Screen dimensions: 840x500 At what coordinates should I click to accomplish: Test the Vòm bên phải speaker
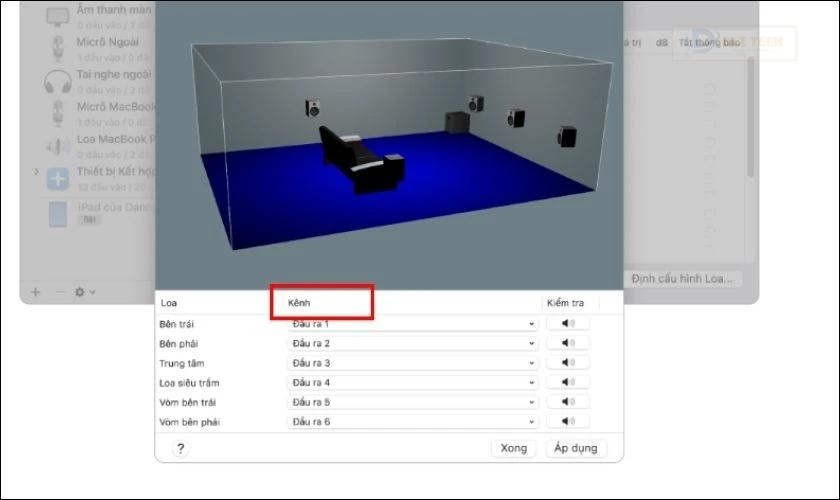click(568, 422)
